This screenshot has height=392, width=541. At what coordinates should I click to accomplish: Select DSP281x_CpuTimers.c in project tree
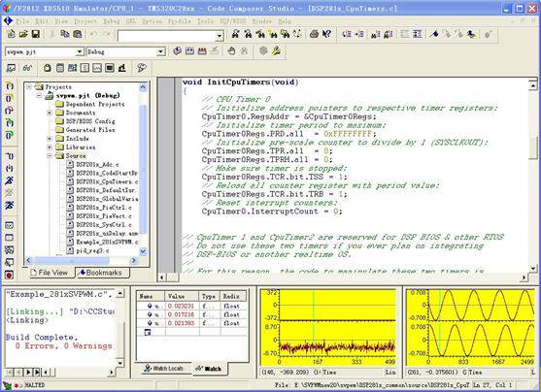[x=107, y=181]
